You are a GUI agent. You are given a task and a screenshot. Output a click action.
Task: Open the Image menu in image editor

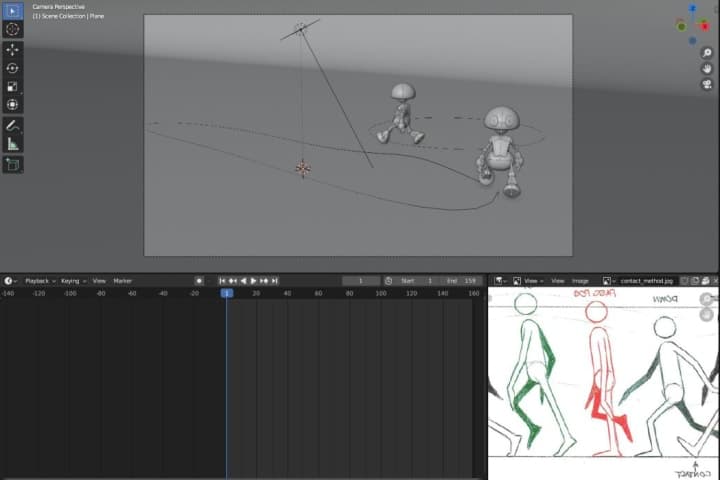580,281
